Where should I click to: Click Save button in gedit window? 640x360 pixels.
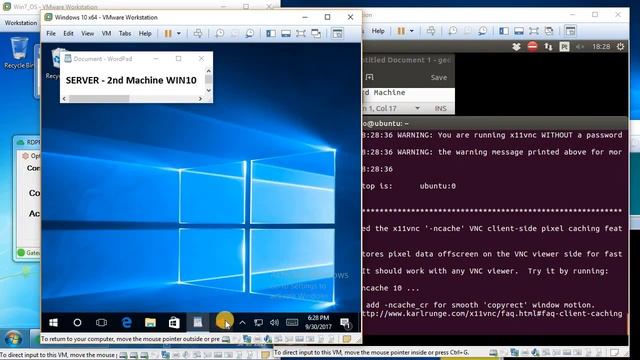pos(439,78)
